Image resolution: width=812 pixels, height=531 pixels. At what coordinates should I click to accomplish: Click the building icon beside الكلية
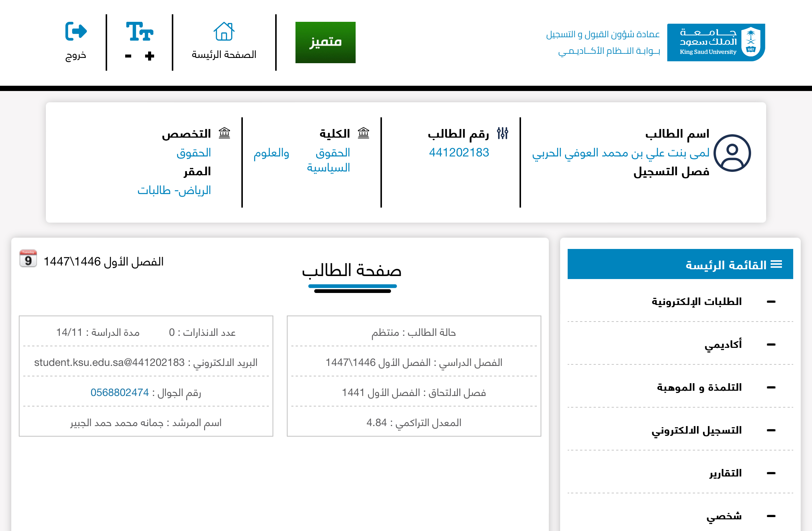pos(364,133)
